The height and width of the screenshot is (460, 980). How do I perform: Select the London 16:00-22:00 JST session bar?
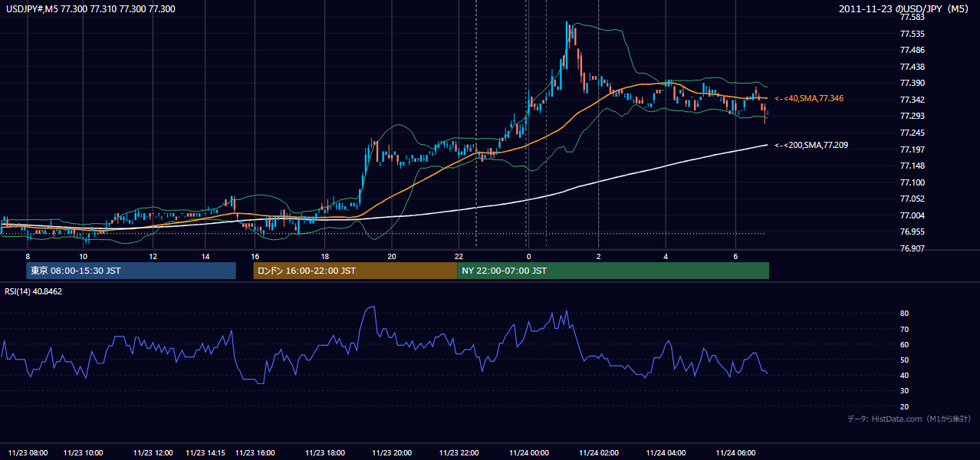pyautogui.click(x=355, y=271)
